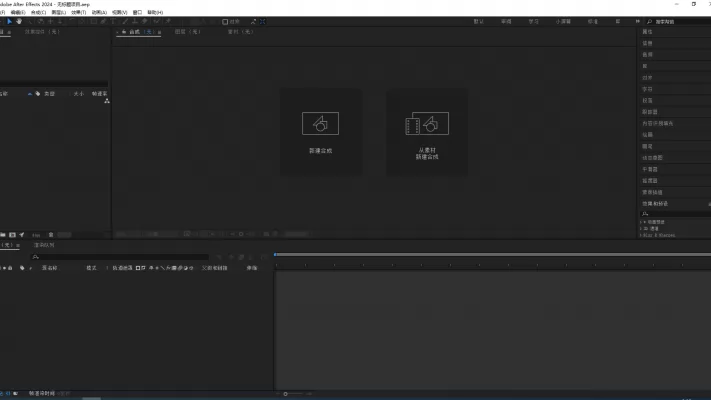The width and height of the screenshot is (711, 400).
Task: Switch to the 素材 (无) viewer tab
Action: click(241, 32)
